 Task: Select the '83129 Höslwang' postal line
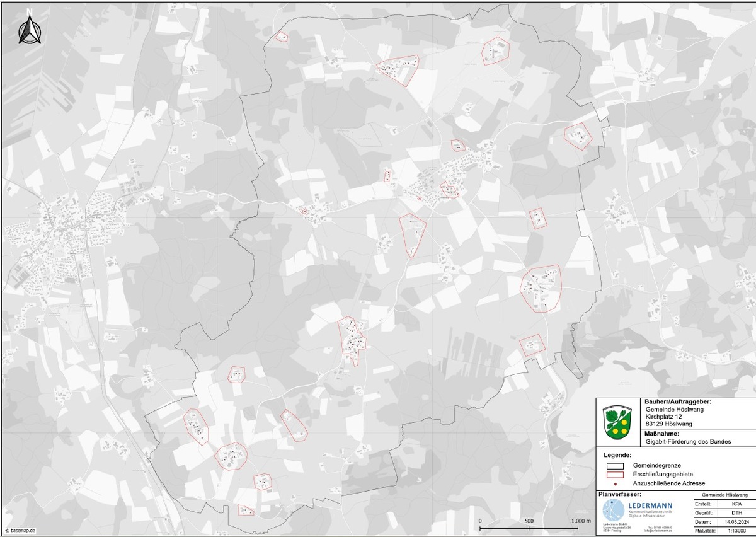click(x=669, y=424)
